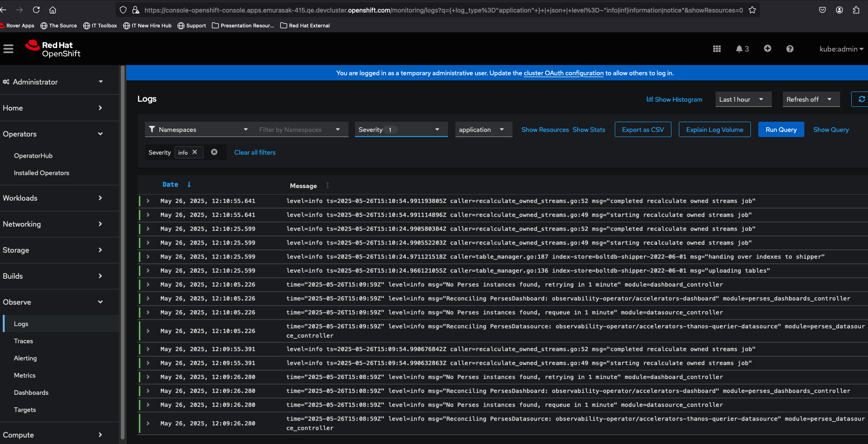Toggle Show Resources
The image size is (868, 444).
coord(545,130)
